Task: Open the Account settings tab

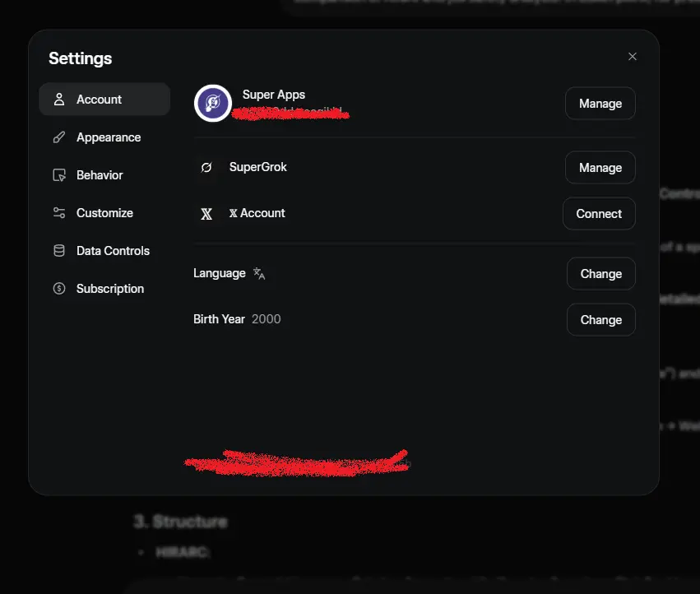Action: pyautogui.click(x=104, y=100)
